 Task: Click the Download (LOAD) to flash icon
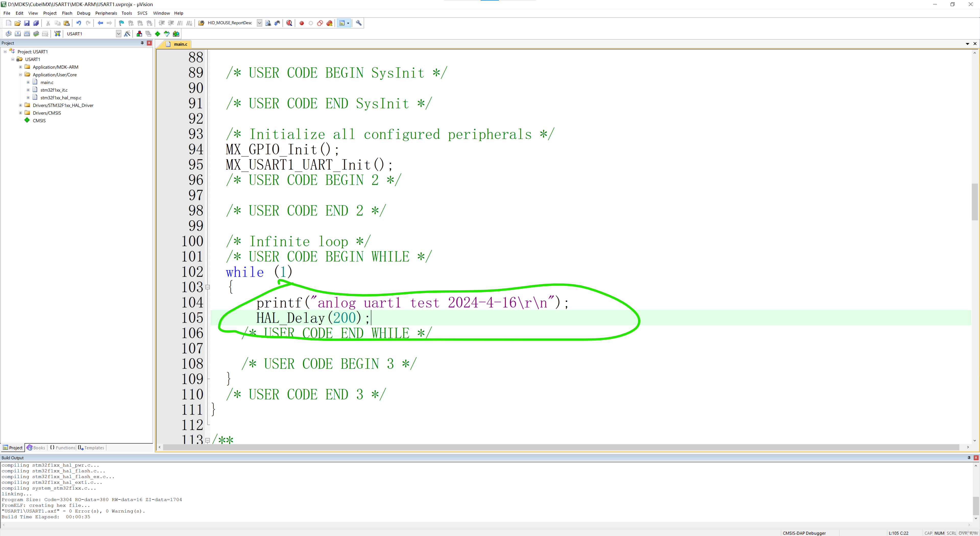pyautogui.click(x=57, y=34)
